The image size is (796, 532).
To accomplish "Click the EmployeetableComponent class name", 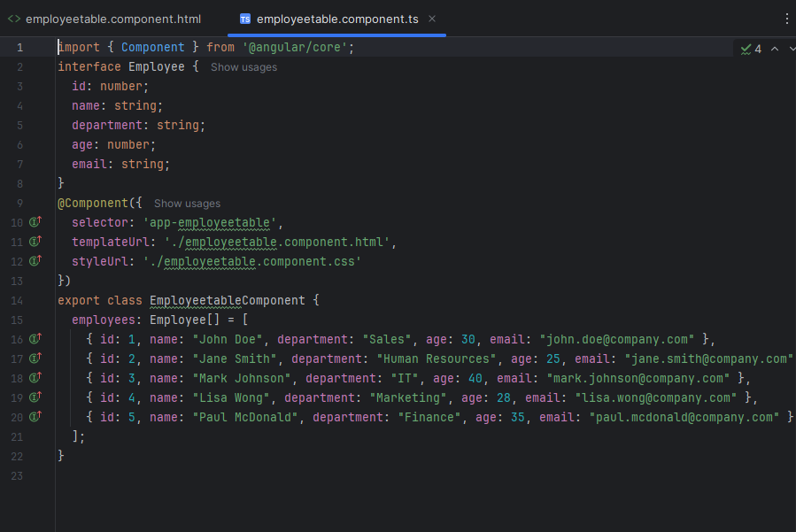I will [x=227, y=300].
